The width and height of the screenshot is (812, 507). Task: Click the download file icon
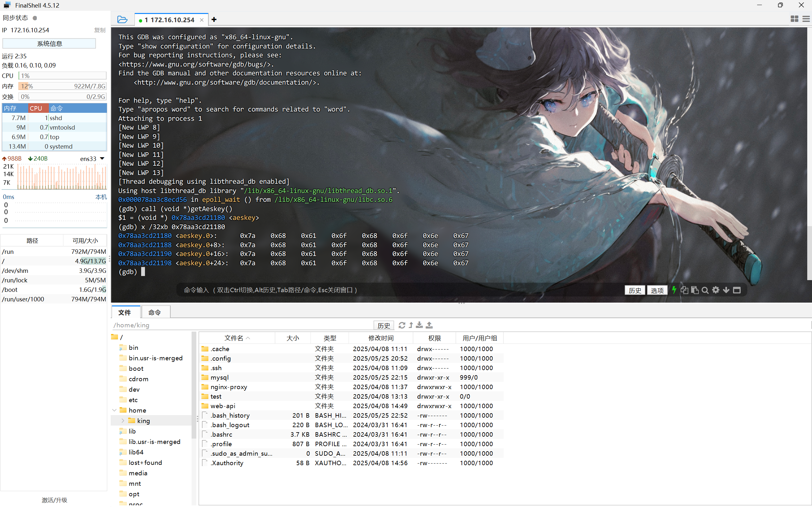(419, 325)
